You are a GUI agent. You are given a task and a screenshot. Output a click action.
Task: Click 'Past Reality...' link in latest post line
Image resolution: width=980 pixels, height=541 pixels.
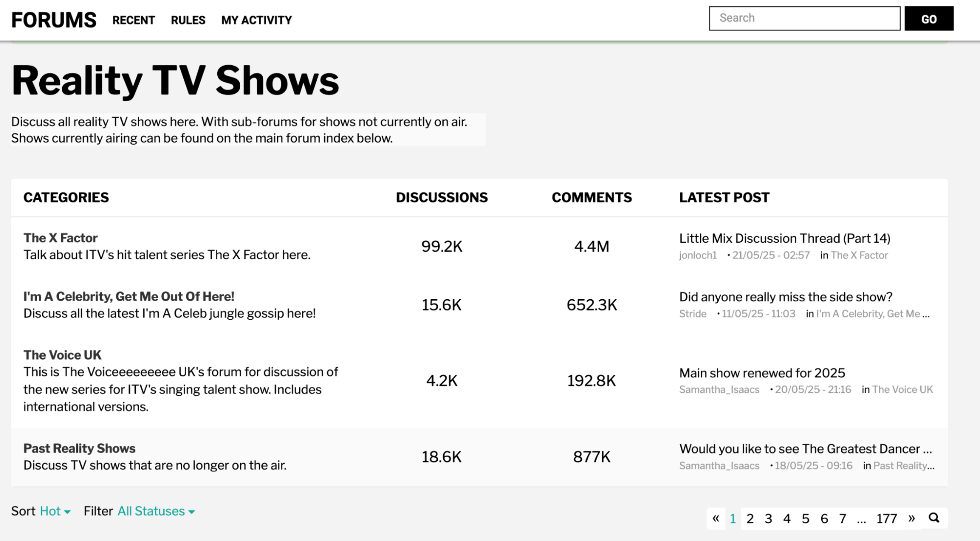click(904, 465)
